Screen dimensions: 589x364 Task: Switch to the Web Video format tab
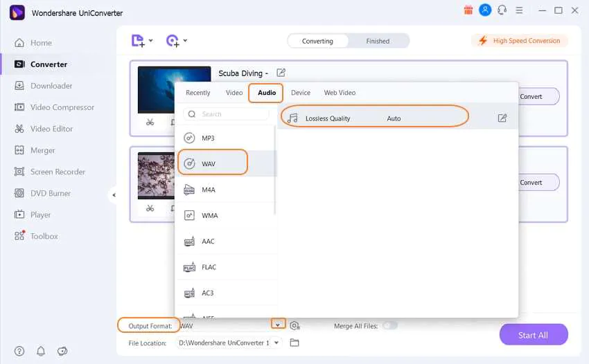coord(340,93)
